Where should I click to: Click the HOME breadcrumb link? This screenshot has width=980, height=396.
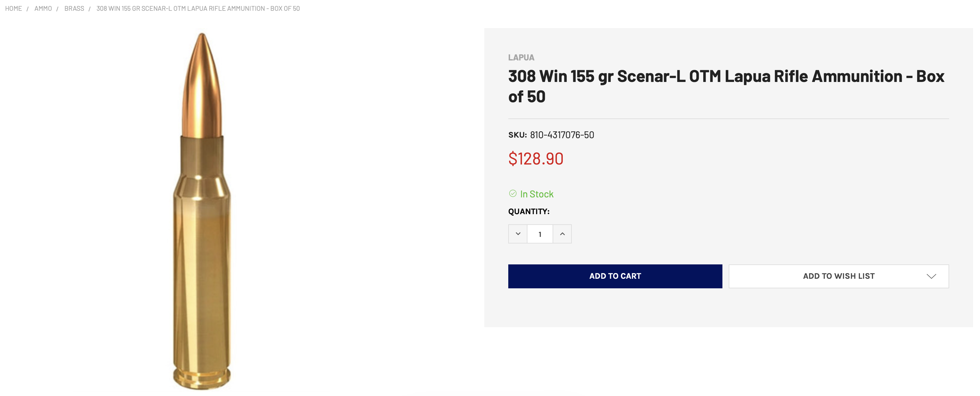13,8
